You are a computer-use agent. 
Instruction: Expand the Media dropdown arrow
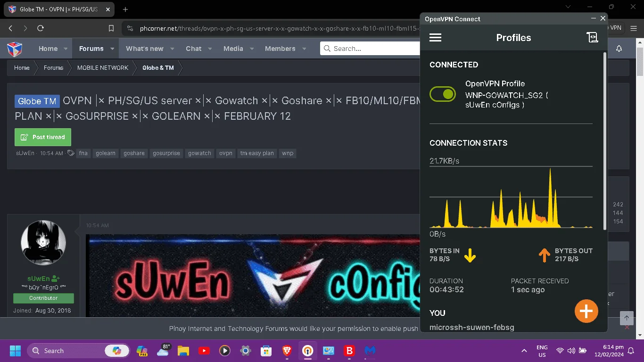(252, 49)
